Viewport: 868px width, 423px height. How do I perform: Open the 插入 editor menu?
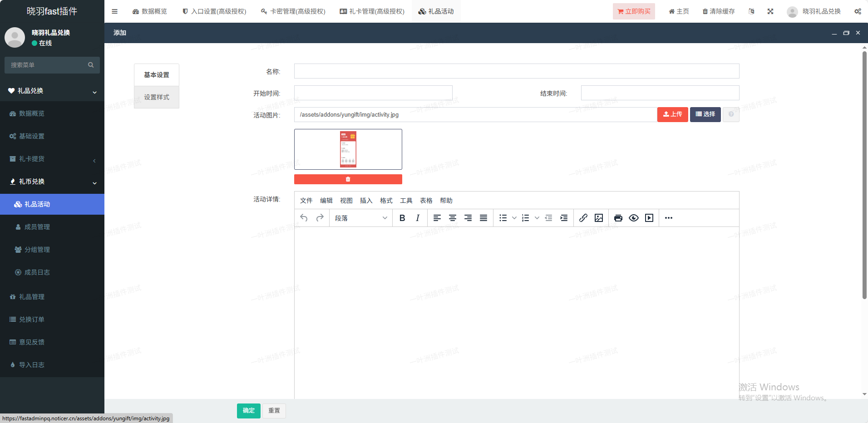[x=366, y=201]
